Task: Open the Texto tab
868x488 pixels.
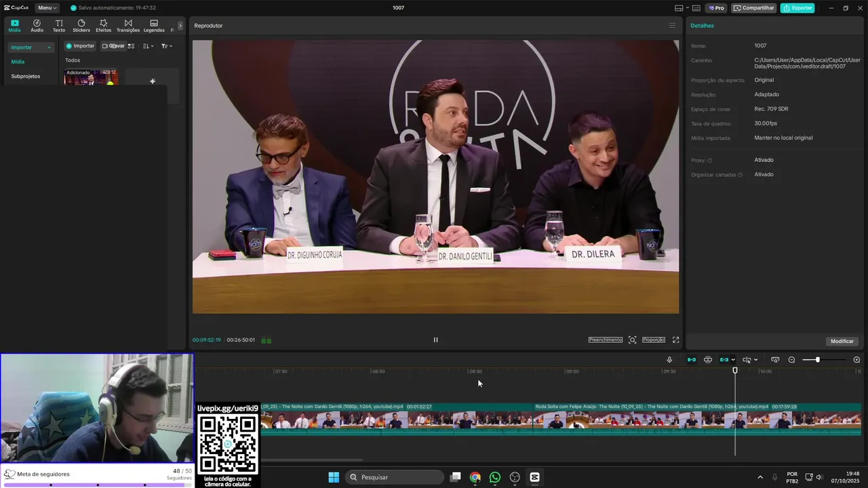Action: click(59, 26)
